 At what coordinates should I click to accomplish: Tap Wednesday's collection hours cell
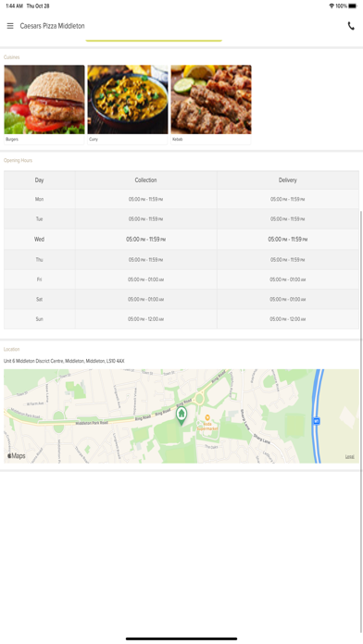(146, 239)
